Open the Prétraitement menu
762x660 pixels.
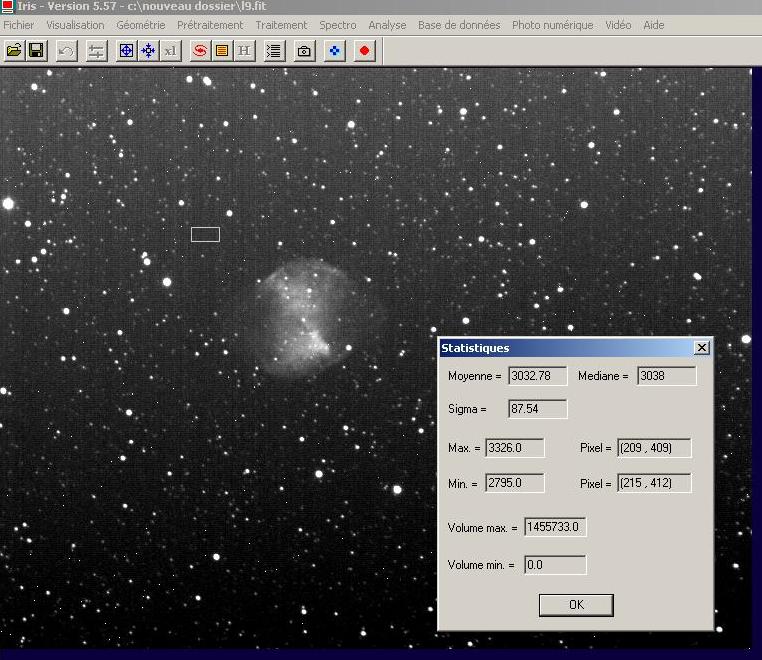coord(210,25)
